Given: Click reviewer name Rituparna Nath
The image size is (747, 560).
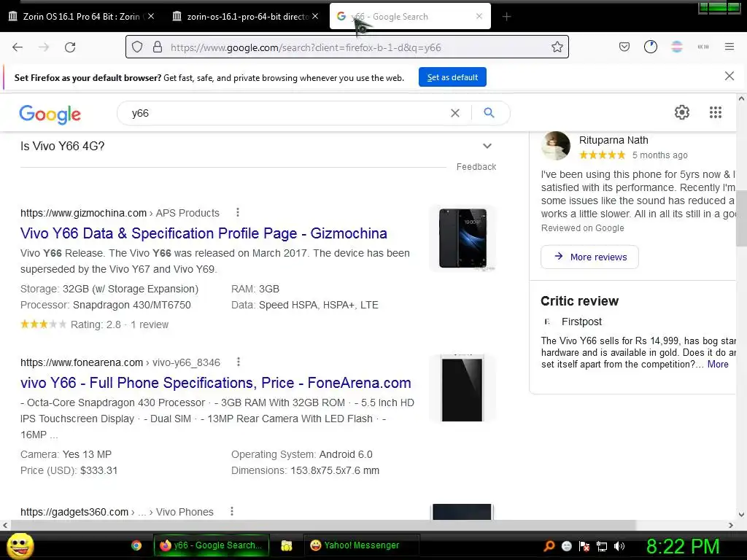Looking at the screenshot, I should [614, 140].
